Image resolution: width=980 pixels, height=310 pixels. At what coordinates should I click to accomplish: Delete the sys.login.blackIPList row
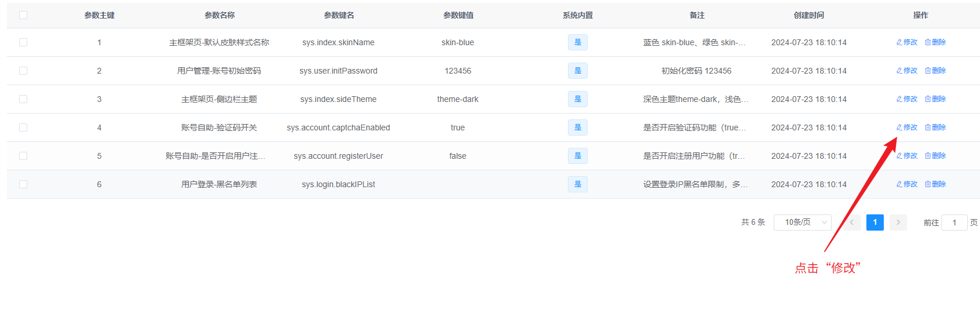click(x=935, y=184)
